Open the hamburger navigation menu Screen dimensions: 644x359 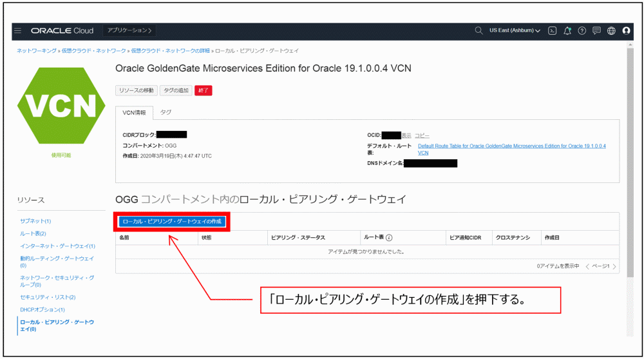17,30
